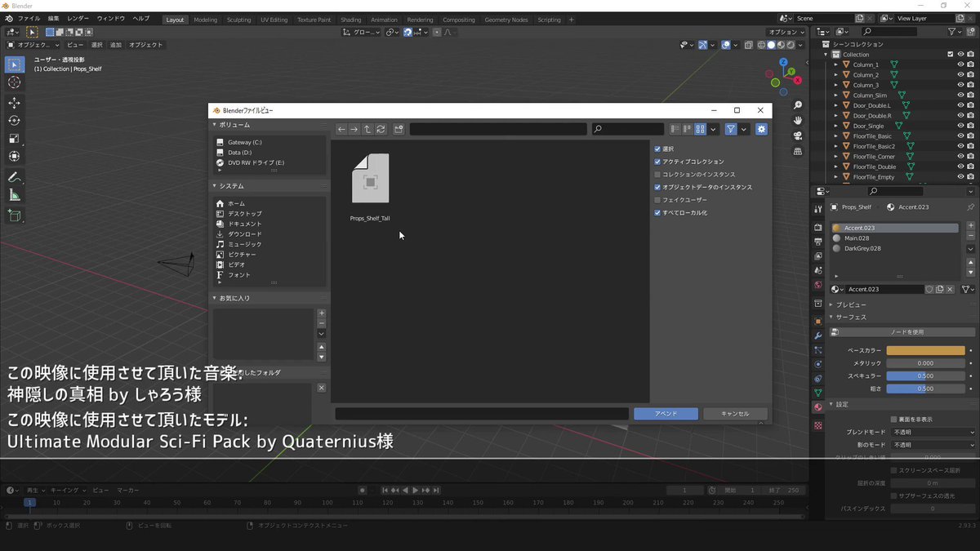Select the Measure tool in viewport toolbar
Screen dimensions: 980x551
tap(14, 195)
